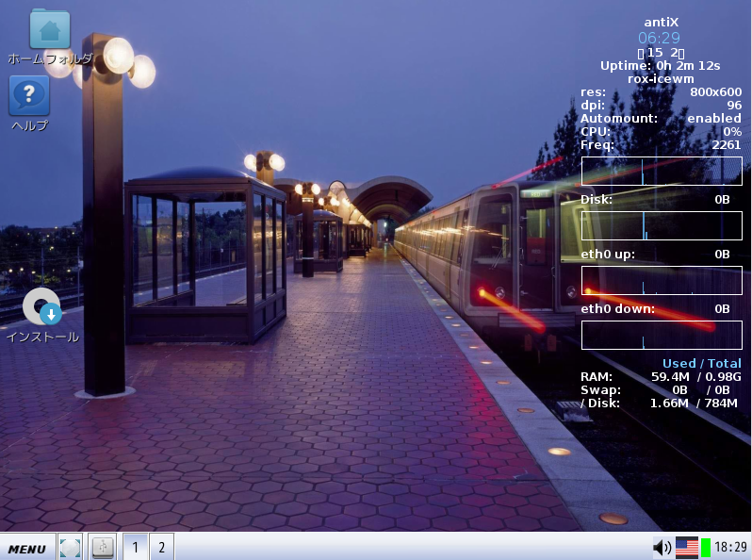The height and width of the screenshot is (560, 752).
Task: Click the 'eth0 up: 0B' label
Action: point(655,254)
